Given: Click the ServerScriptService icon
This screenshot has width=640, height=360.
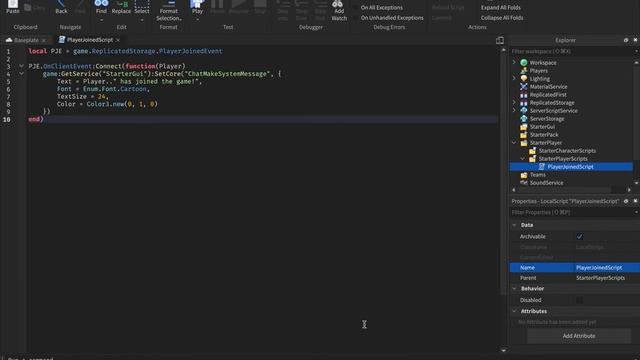Looking at the screenshot, I should [524, 111].
